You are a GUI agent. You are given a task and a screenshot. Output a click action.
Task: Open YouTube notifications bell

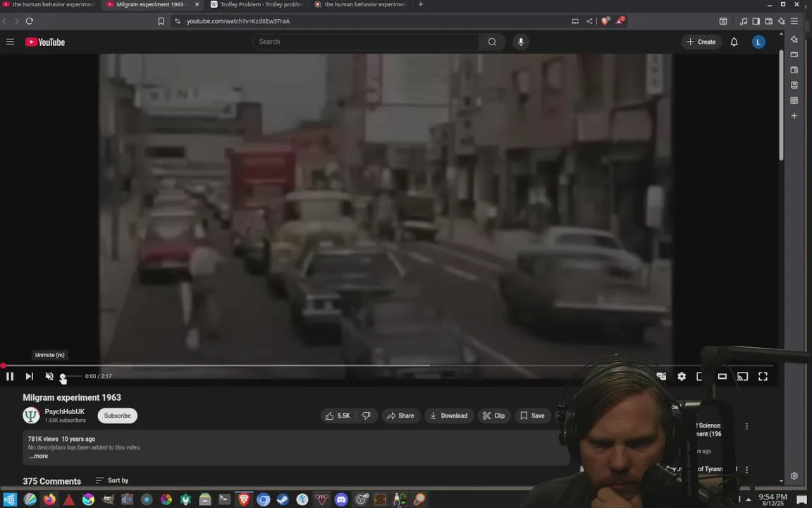tap(734, 42)
